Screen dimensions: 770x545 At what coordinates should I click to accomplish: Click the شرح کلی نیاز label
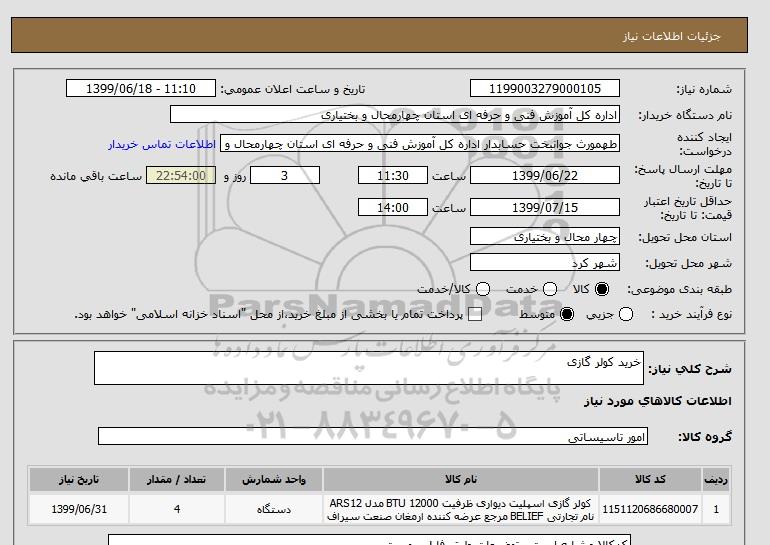[x=690, y=369]
